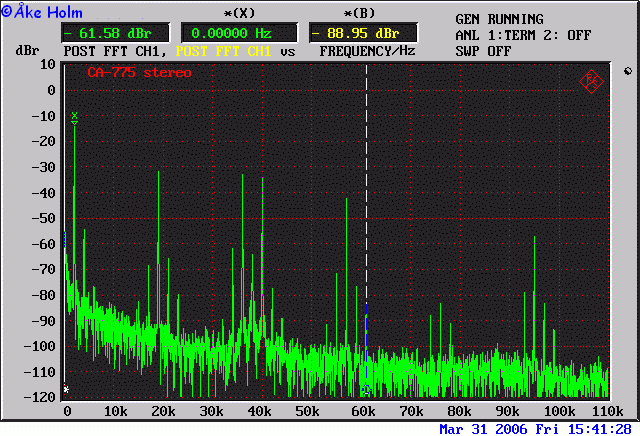The height and width of the screenshot is (436, 640).
Task: Click the red CA-775 stereo trace label
Action: [x=139, y=73]
